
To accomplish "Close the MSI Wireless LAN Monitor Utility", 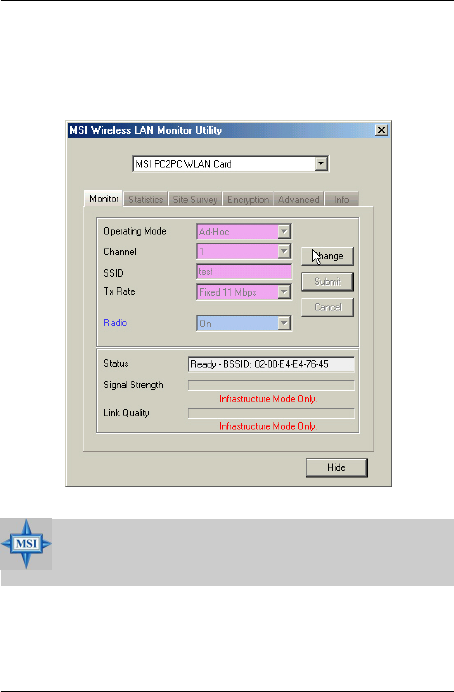I will 381,130.
